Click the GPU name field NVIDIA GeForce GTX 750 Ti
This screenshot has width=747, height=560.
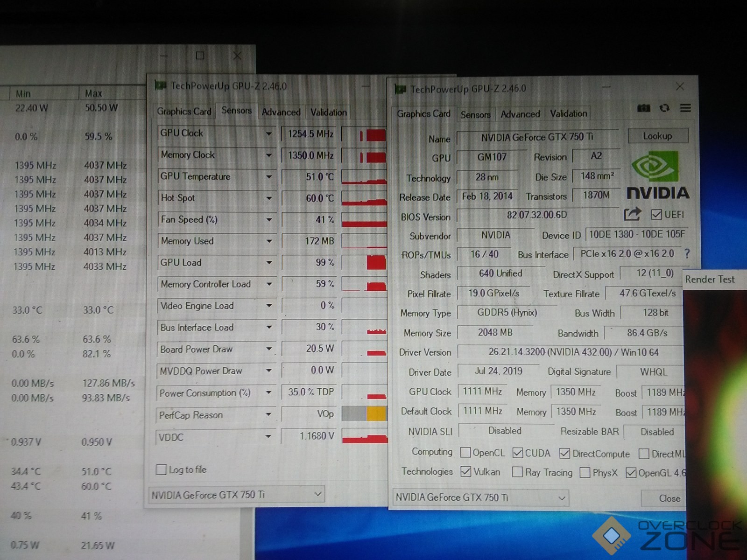click(537, 137)
